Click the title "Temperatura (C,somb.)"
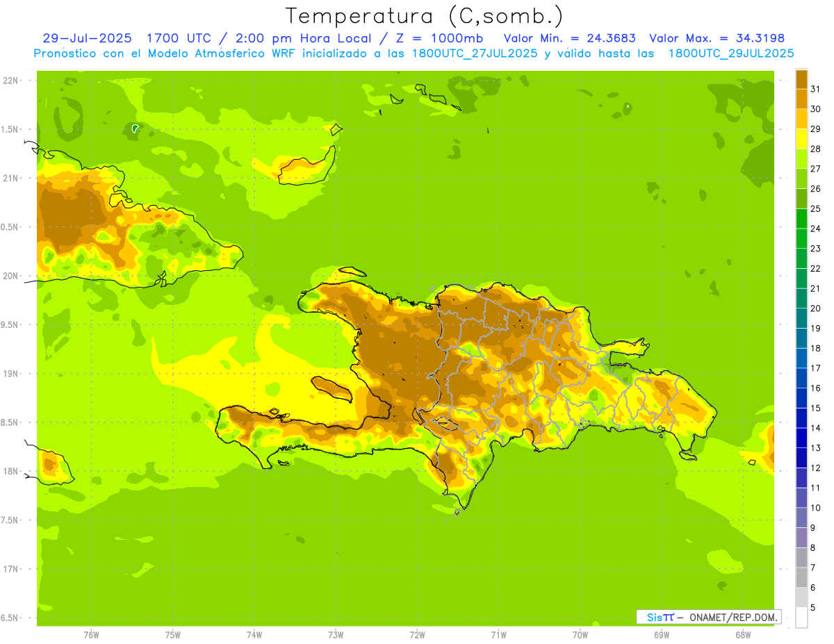Image resolution: width=834 pixels, height=644 pixels. [x=424, y=16]
